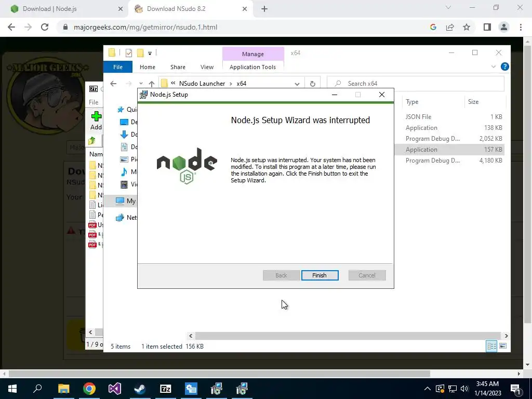Open Quick Access toolbar customize dropdown
Viewport: 532px width, 399px height.
(x=150, y=54)
